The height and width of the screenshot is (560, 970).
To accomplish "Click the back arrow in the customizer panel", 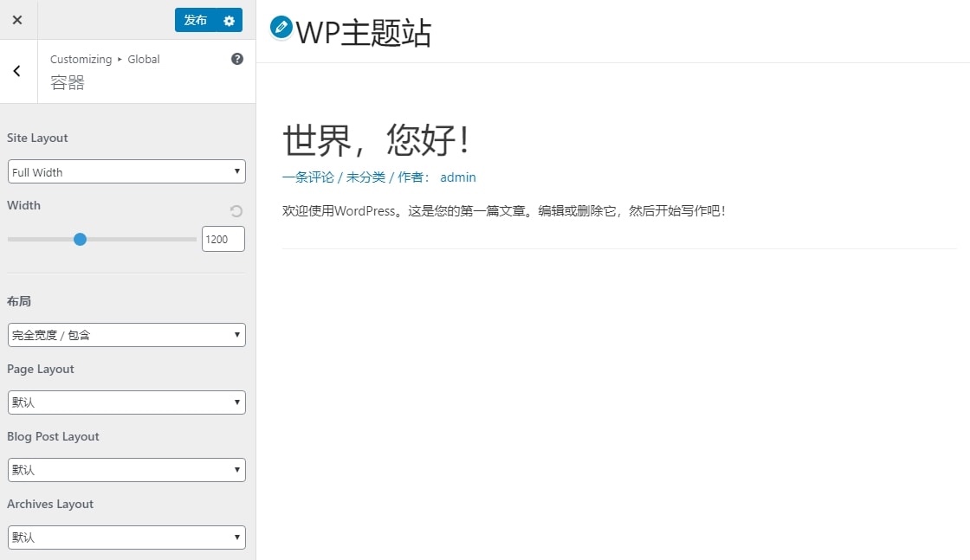I will tap(17, 70).
